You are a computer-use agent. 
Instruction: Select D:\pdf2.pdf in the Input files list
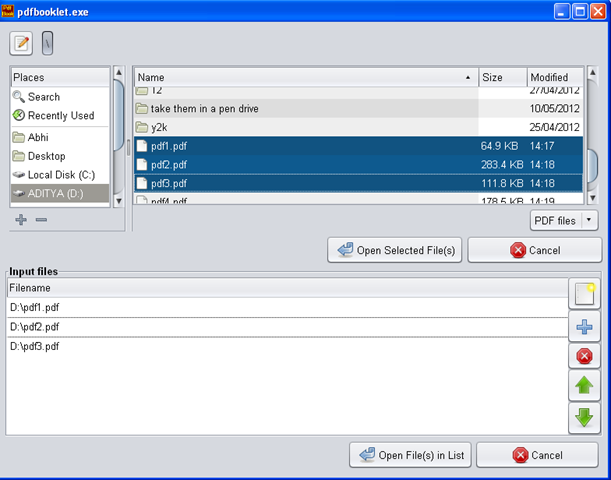tap(288, 327)
